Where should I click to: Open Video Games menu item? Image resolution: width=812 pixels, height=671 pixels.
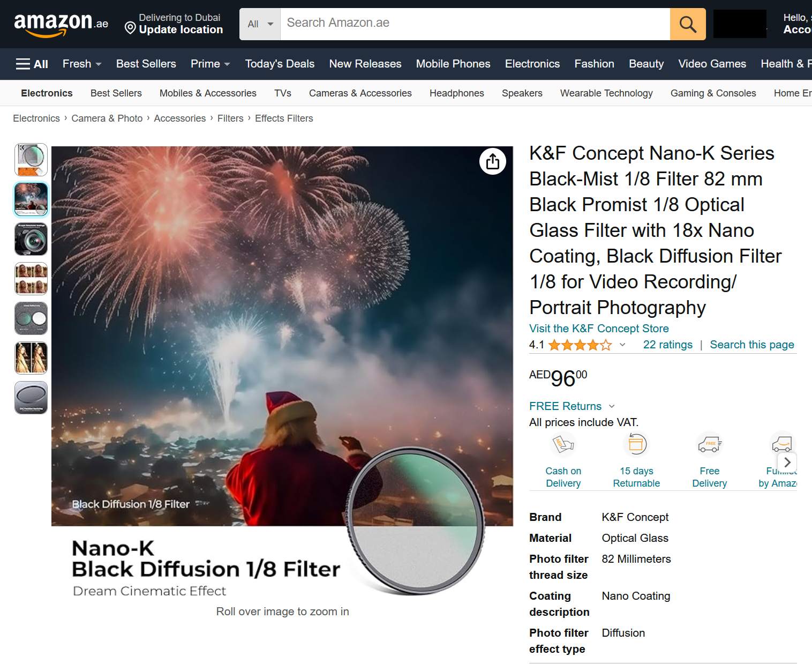712,64
